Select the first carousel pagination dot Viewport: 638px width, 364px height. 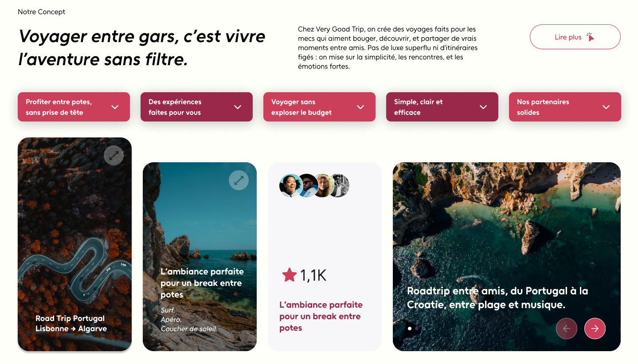point(410,329)
